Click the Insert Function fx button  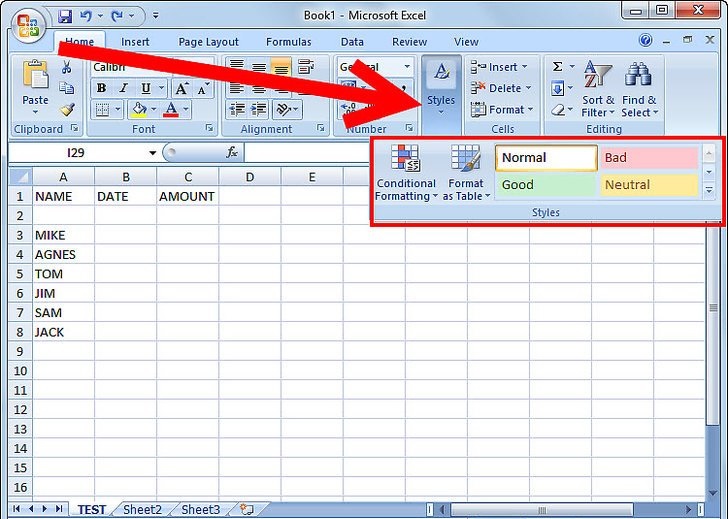tap(232, 152)
